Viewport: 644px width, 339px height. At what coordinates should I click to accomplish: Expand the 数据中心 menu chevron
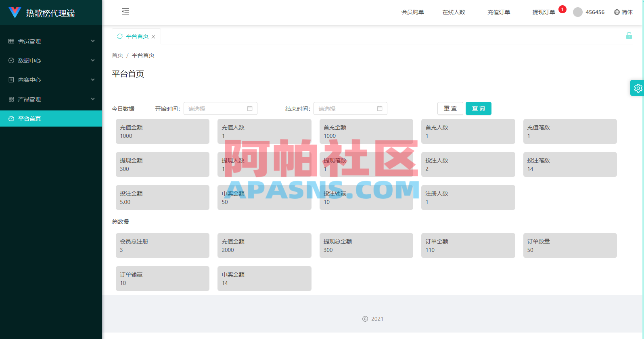click(x=93, y=60)
